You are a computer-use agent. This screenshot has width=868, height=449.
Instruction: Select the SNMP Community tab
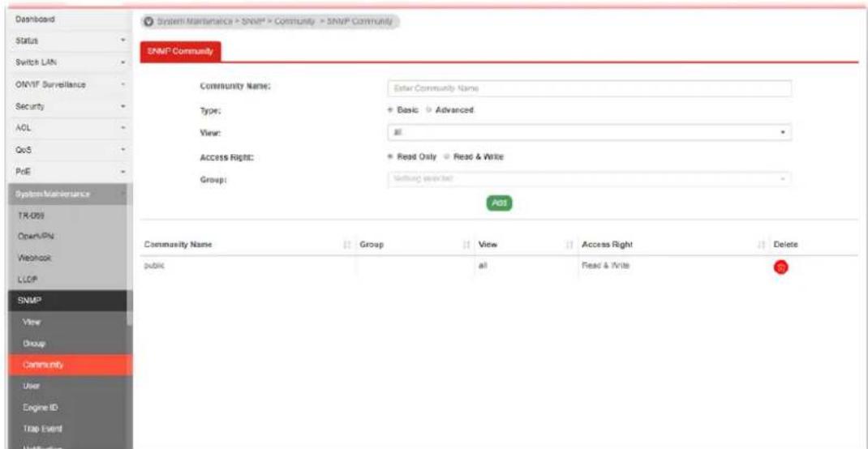coord(180,52)
